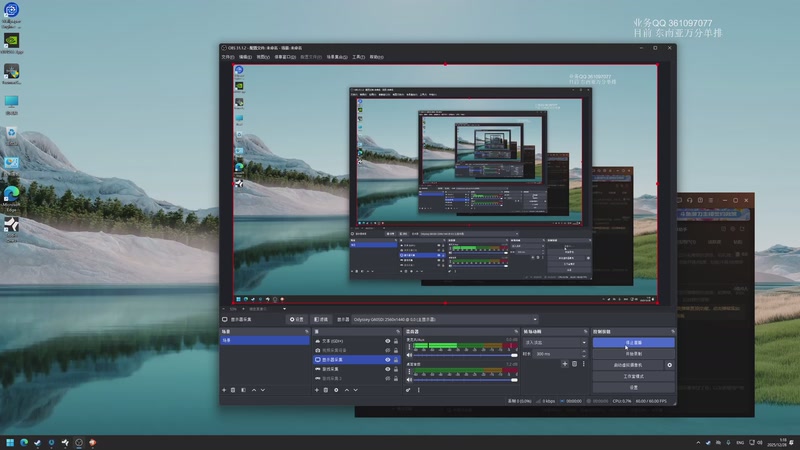The width and height of the screenshot is (800, 450).
Task: Move selected source up in Sources list
Action: click(x=347, y=390)
